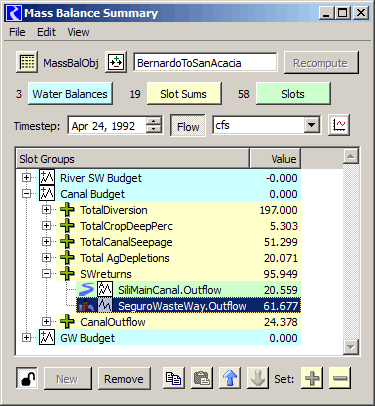Click the copy icon in bottom toolbar
Viewport: 375px width, 406px height.
point(174,378)
